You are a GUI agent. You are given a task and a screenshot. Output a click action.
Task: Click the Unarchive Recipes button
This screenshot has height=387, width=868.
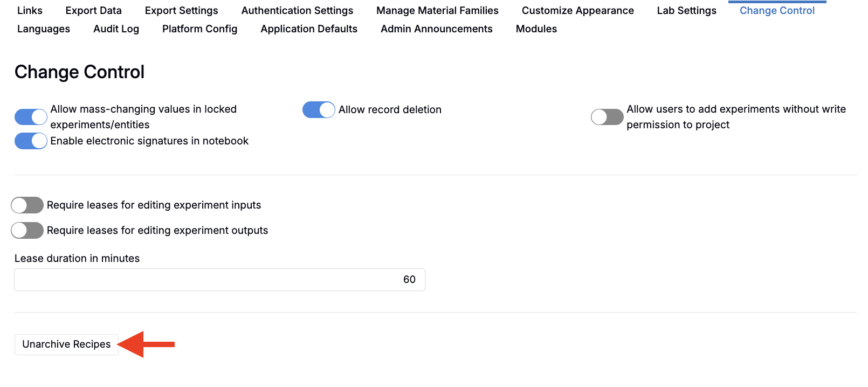[x=66, y=344]
